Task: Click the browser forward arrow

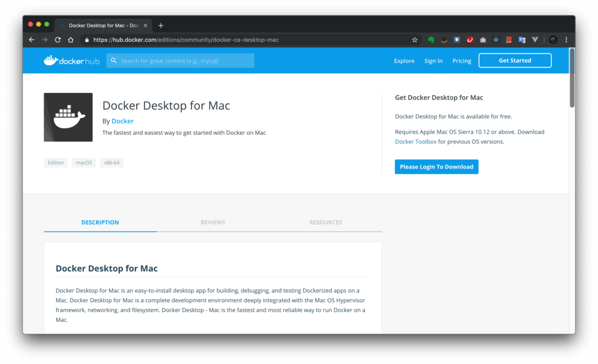Action: click(44, 40)
